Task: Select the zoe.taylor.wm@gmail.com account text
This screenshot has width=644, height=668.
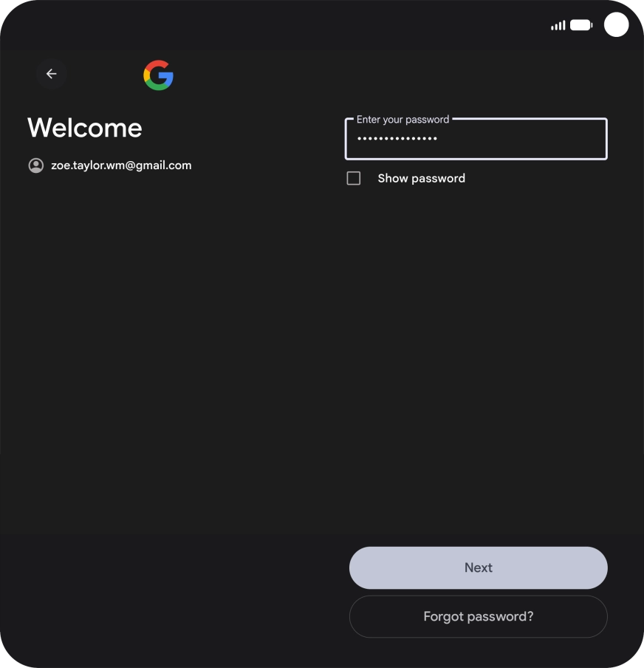Action: pyautogui.click(x=121, y=166)
